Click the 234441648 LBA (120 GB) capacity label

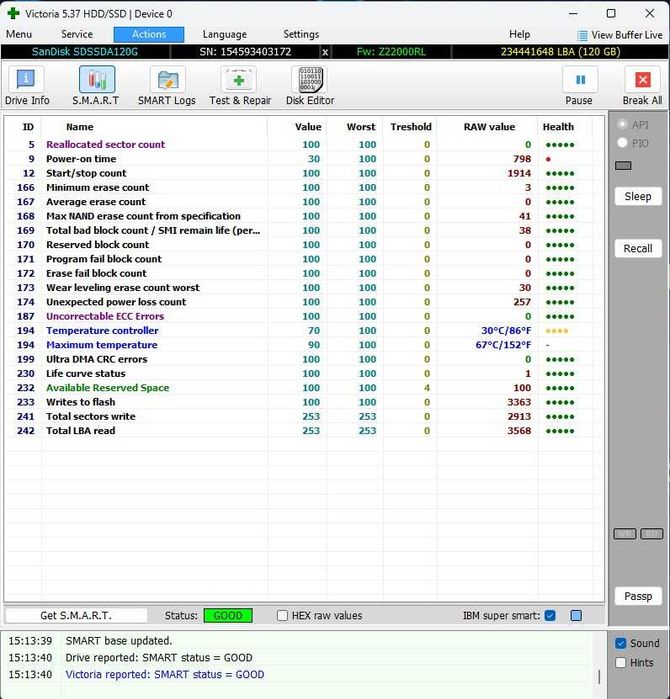click(x=560, y=52)
